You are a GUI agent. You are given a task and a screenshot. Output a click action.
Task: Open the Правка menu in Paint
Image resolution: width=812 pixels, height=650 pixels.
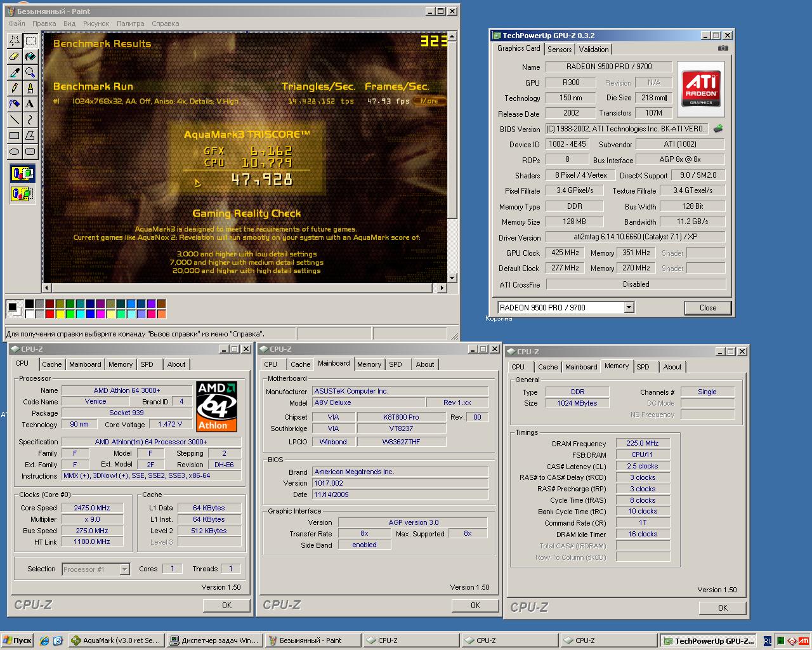(44, 23)
